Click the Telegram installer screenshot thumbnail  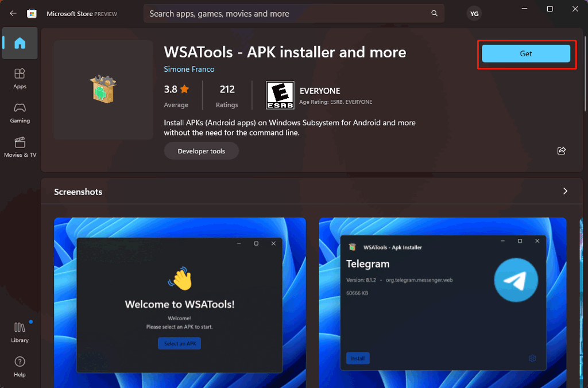click(442, 302)
